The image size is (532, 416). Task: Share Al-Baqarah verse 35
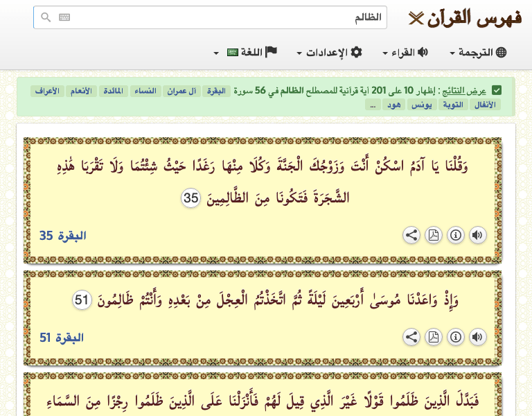[411, 235]
